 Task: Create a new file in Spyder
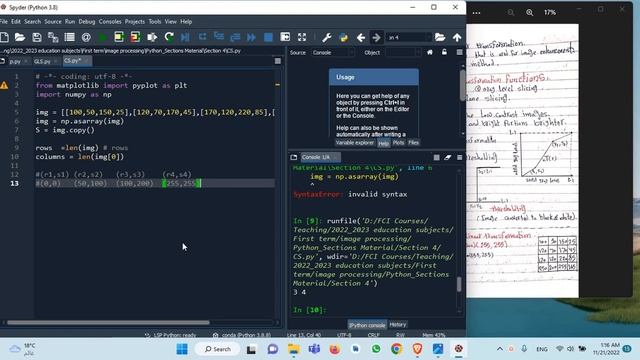click(x=4, y=38)
